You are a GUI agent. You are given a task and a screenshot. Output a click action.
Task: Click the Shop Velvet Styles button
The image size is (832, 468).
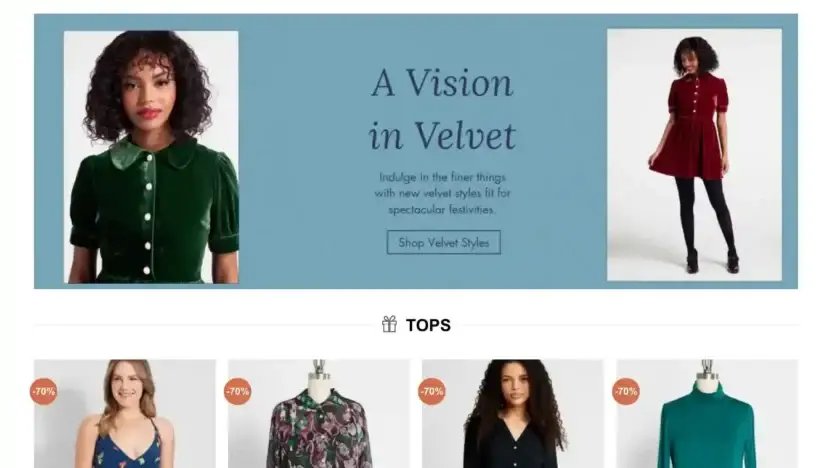[x=444, y=242]
